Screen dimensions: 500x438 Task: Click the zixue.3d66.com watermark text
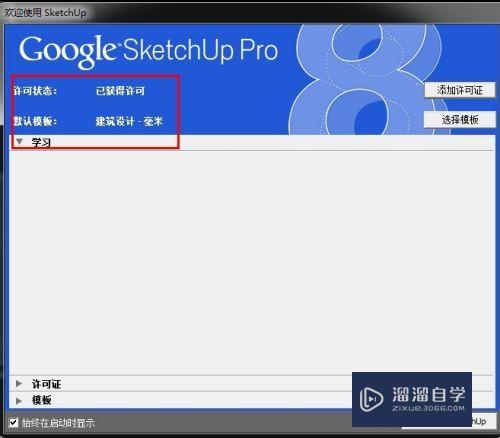pos(428,408)
